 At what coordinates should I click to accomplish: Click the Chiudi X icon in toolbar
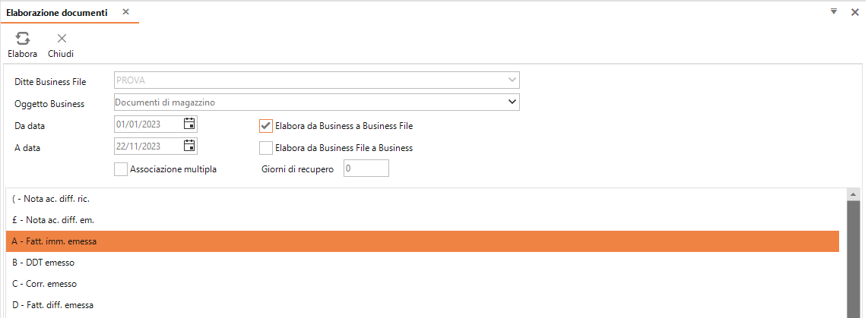point(62,38)
